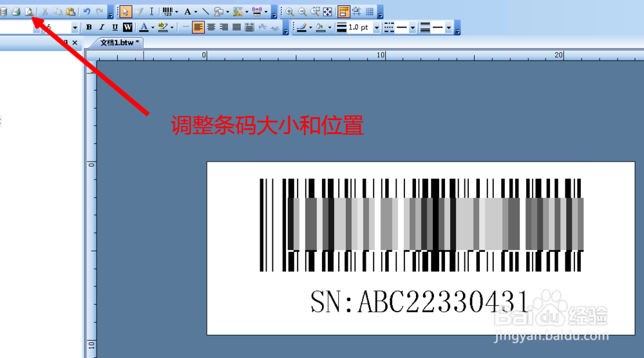Set justified text alignment
644x358 pixels.
(236, 28)
